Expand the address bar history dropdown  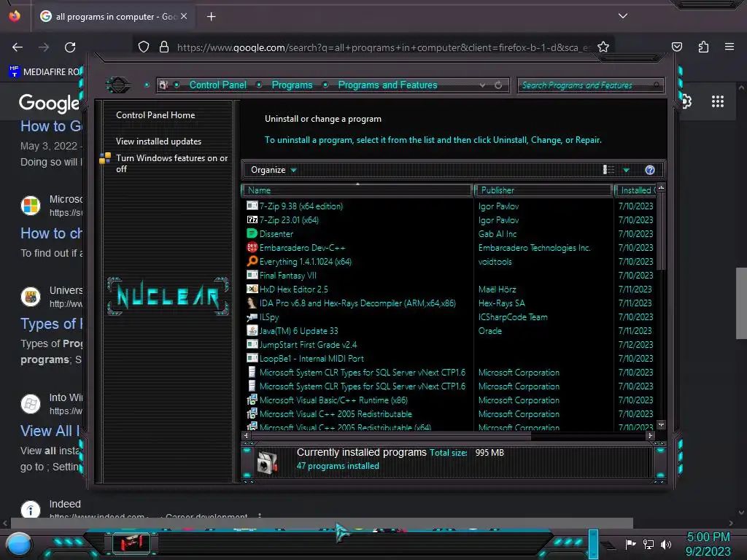(x=483, y=85)
